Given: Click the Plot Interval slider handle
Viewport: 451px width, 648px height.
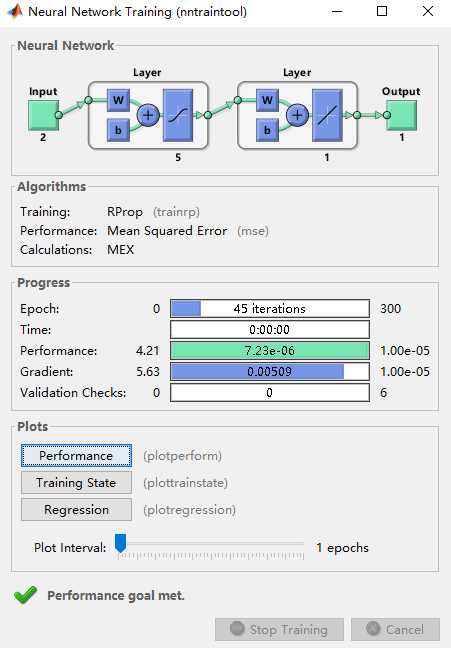Looking at the screenshot, I should [x=120, y=543].
